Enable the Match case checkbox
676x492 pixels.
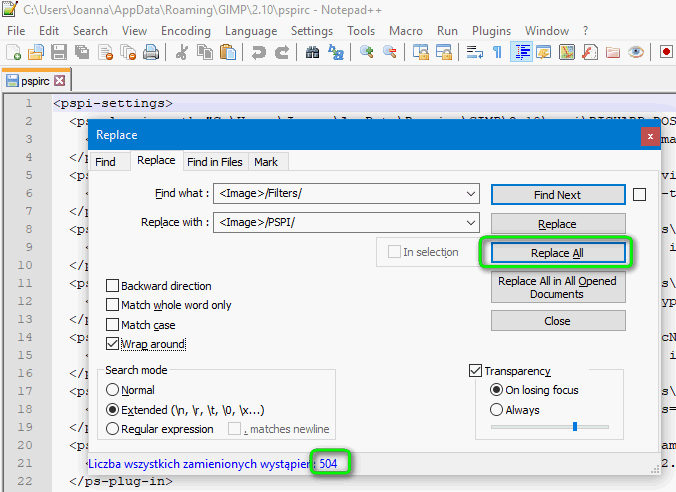[113, 324]
